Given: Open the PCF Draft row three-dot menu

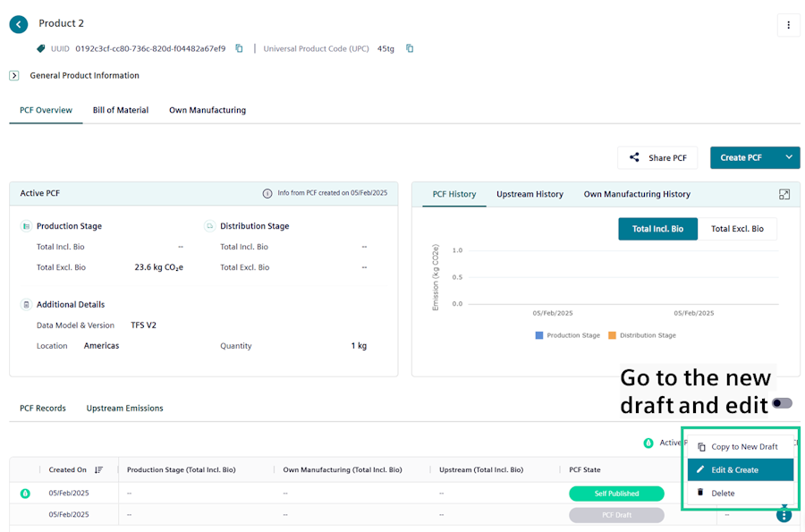Looking at the screenshot, I should click(x=784, y=514).
